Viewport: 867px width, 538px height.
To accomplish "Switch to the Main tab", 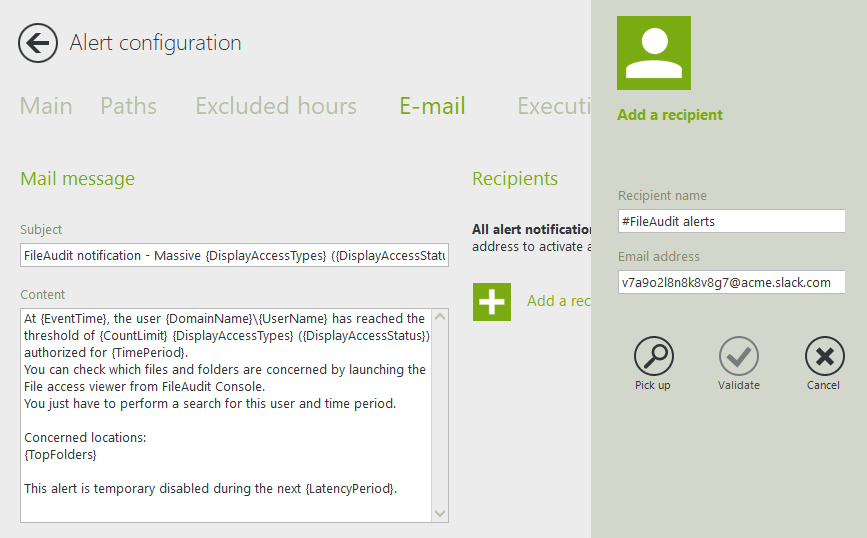I will pos(46,106).
